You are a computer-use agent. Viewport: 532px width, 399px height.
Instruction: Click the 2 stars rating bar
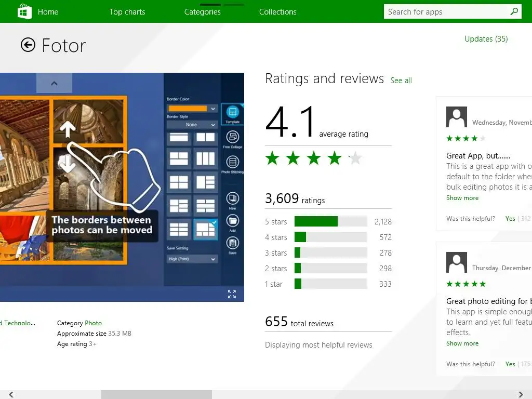click(331, 268)
